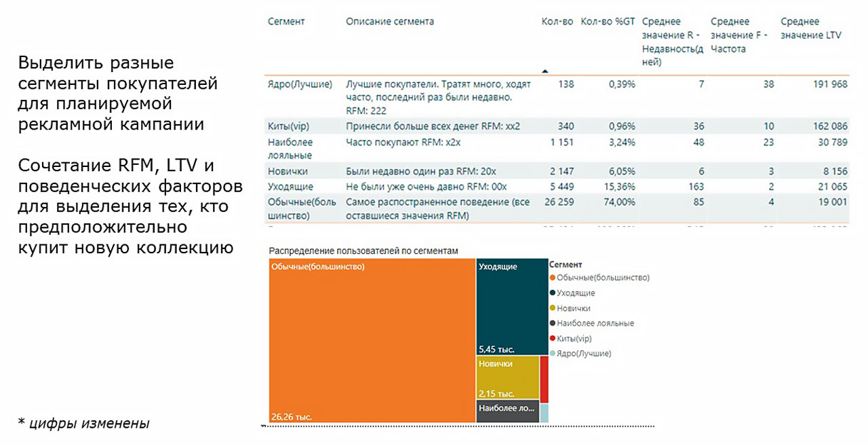Select Ядро(Лучшие) cell in the table
The width and height of the screenshot is (868, 446).
coord(300,85)
